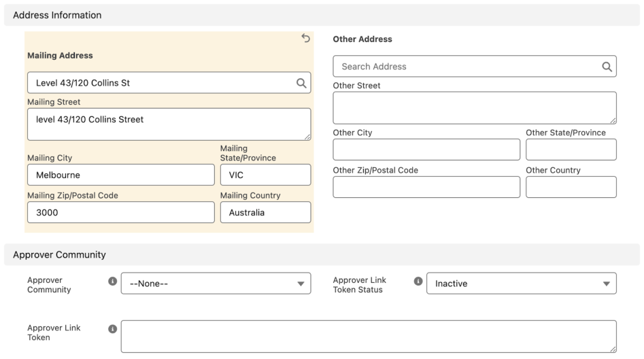Click the Mailing City field
This screenshot has width=644, height=359.
121,175
